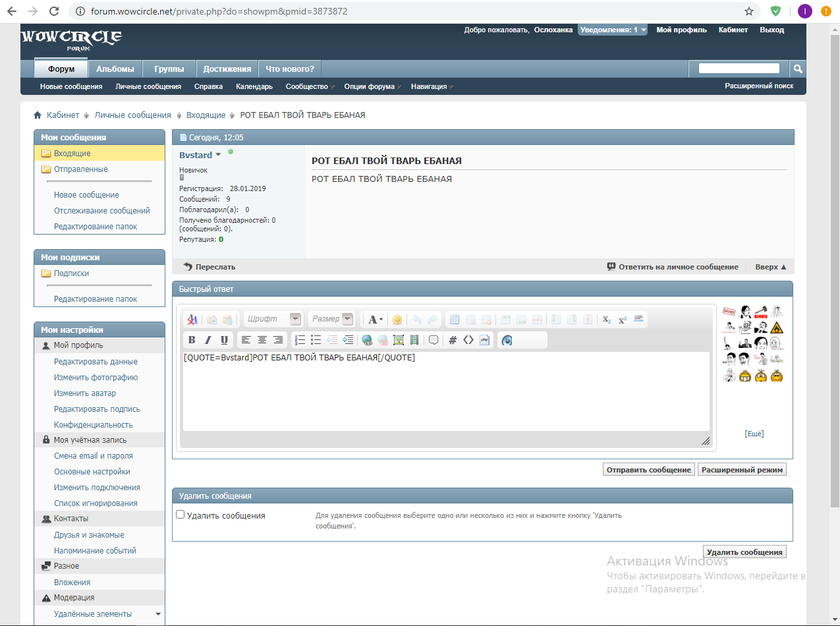Viewport: 840px width, 626px height.
Task: Click the 'Отправить сообщение' button
Action: point(648,470)
